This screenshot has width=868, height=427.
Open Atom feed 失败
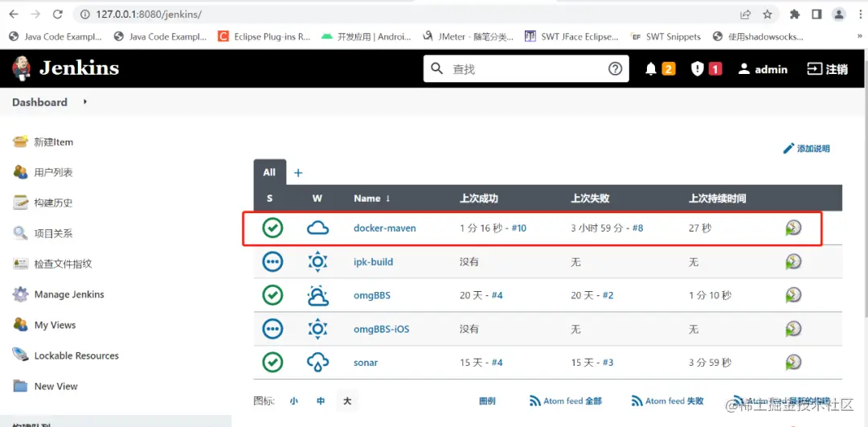[x=668, y=401]
